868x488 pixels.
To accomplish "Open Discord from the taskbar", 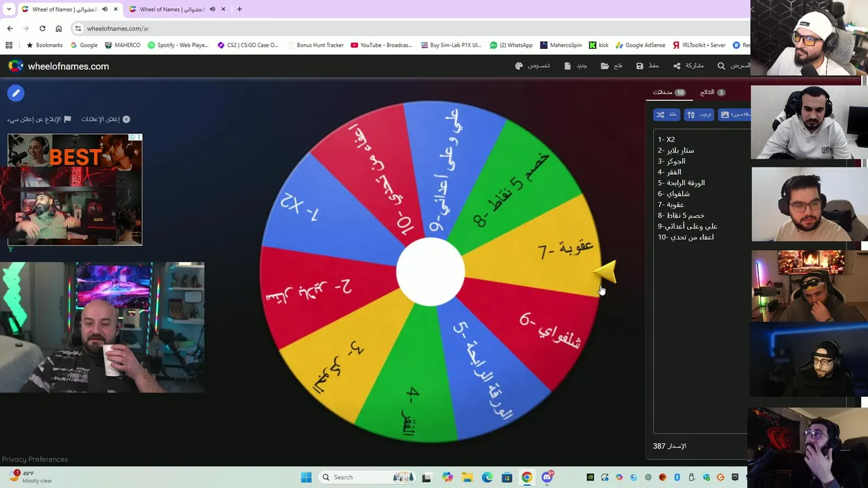I will 547,477.
